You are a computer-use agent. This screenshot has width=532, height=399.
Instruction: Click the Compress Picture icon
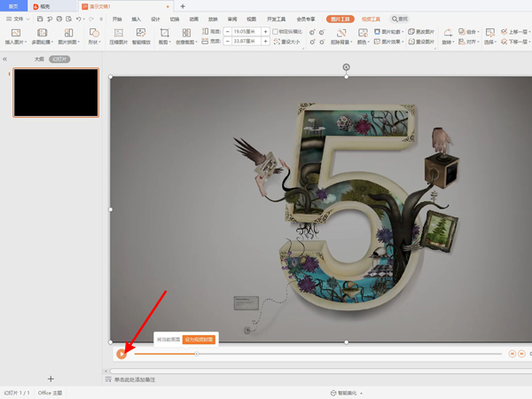click(x=117, y=33)
